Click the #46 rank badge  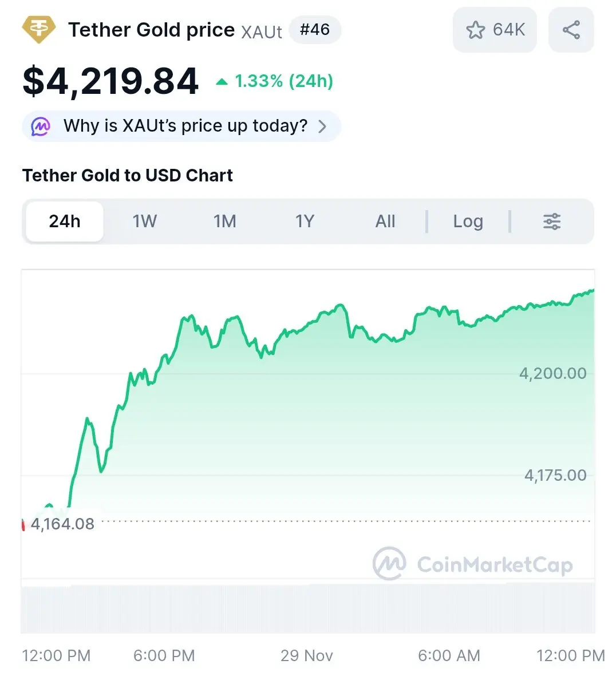pos(315,30)
